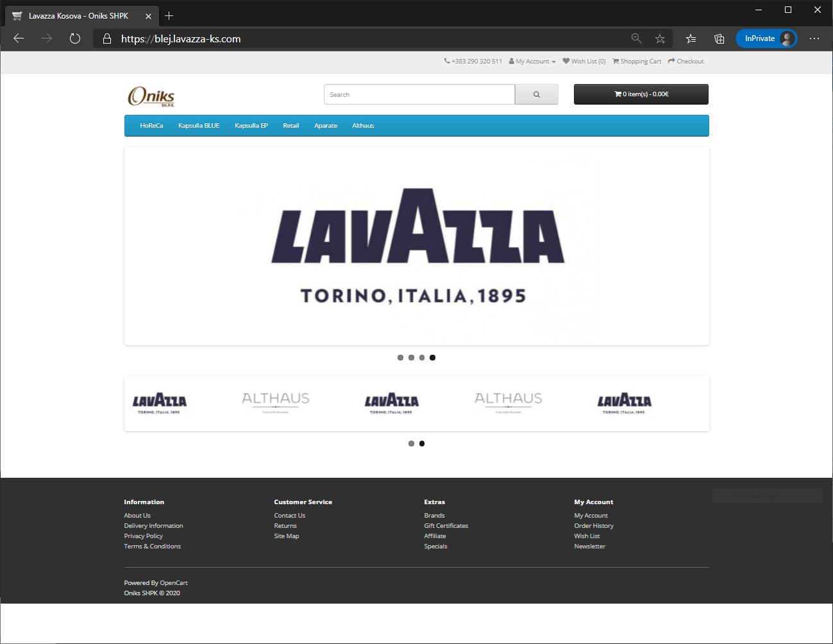Open Returns footer link
This screenshot has height=644, width=833.
(x=285, y=526)
